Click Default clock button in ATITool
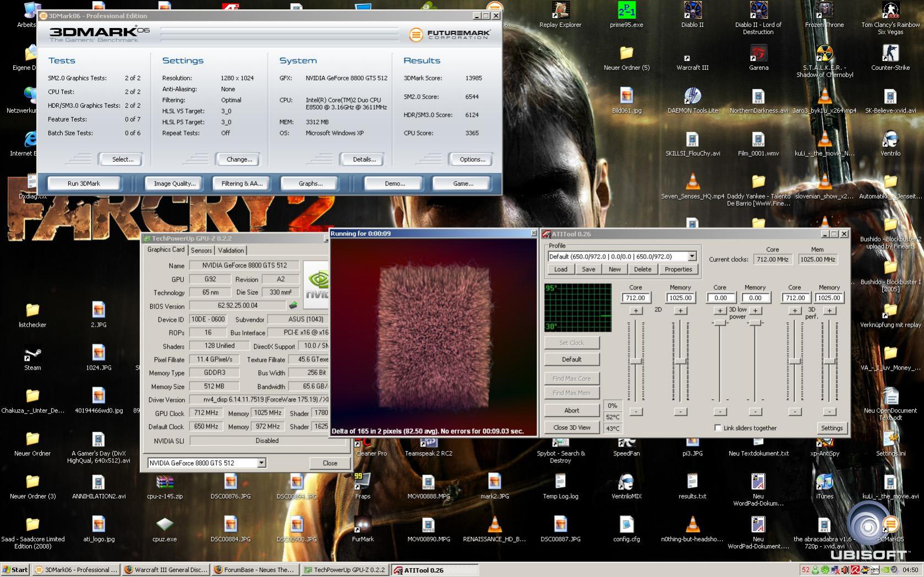 [x=571, y=359]
